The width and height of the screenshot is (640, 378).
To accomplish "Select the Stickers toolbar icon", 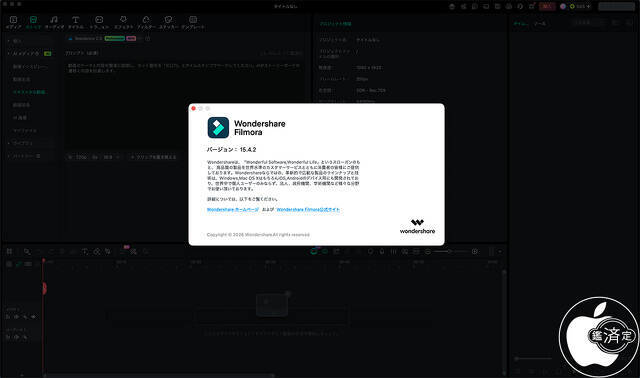I will pyautogui.click(x=168, y=19).
